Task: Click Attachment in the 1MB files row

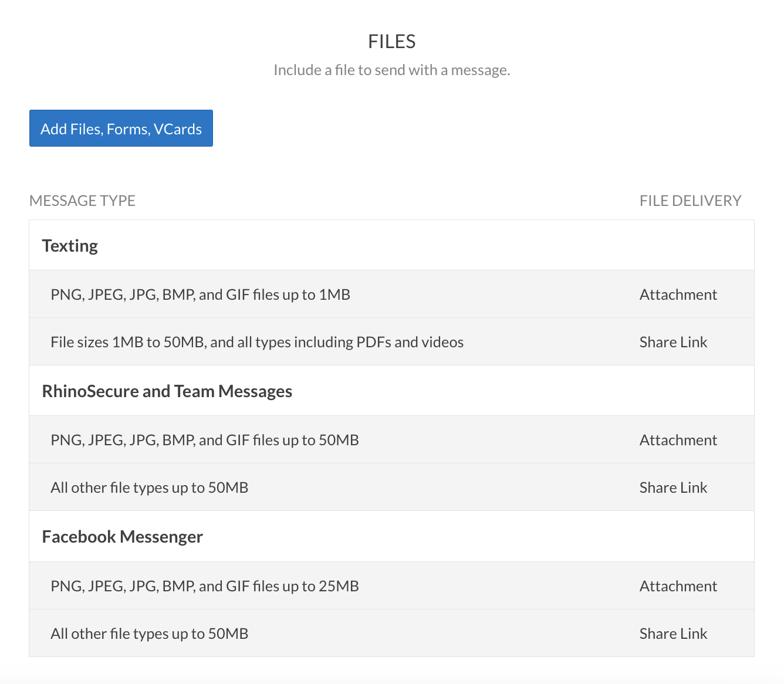Action: pos(678,294)
